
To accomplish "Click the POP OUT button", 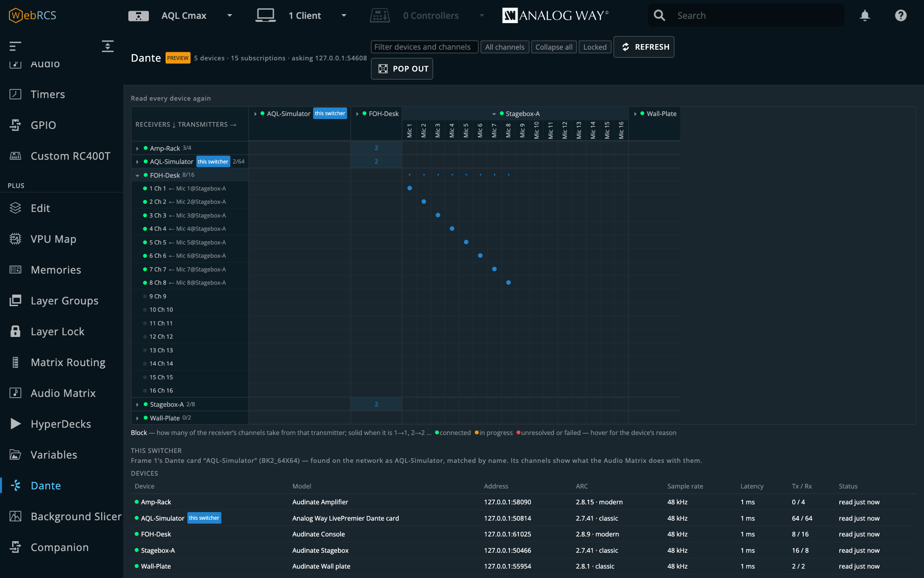I will click(402, 69).
